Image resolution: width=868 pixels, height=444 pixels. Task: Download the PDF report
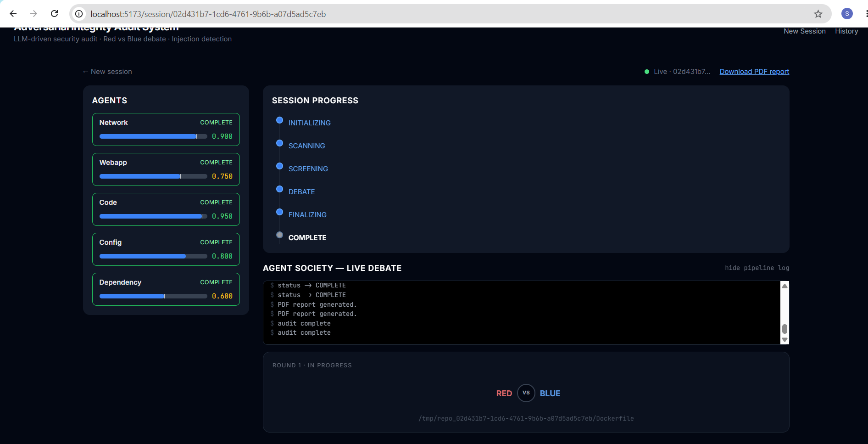(x=754, y=72)
